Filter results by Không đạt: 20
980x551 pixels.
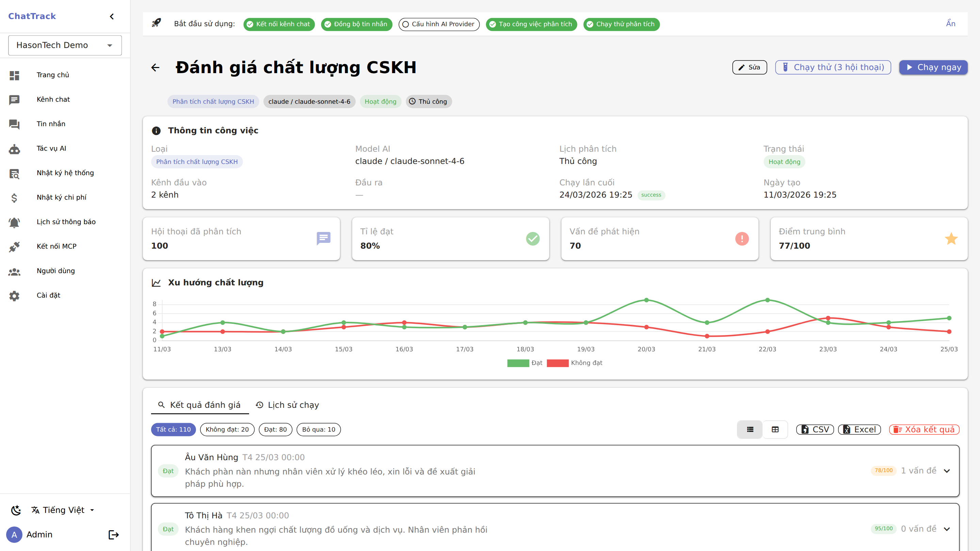[227, 429]
